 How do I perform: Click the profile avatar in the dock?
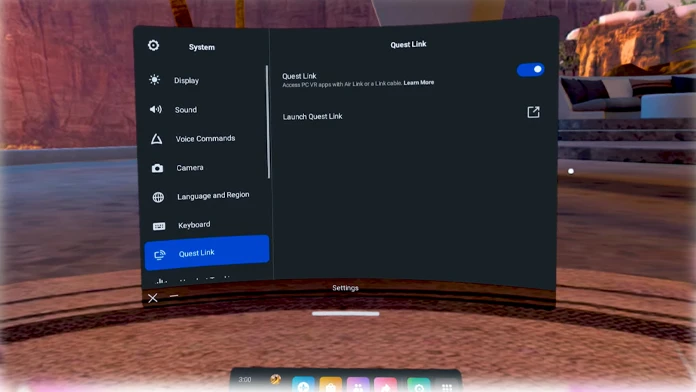[x=276, y=380]
